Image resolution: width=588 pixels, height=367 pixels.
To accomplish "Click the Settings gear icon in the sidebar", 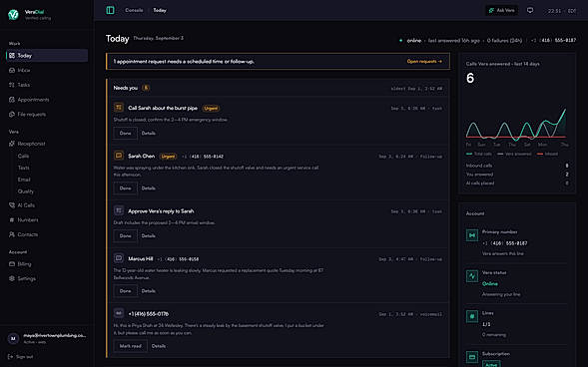I will [12, 278].
